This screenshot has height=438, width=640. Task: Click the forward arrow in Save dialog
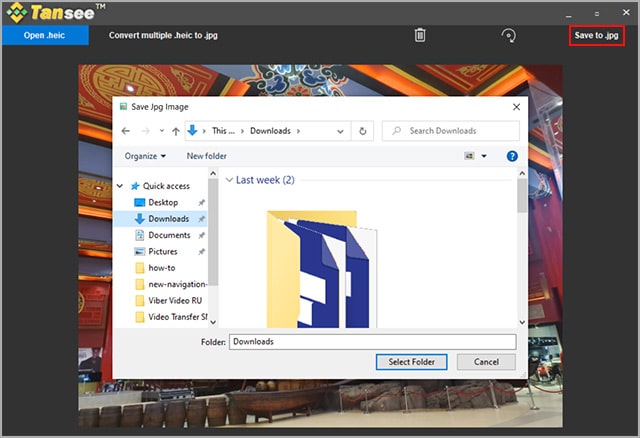(x=147, y=131)
